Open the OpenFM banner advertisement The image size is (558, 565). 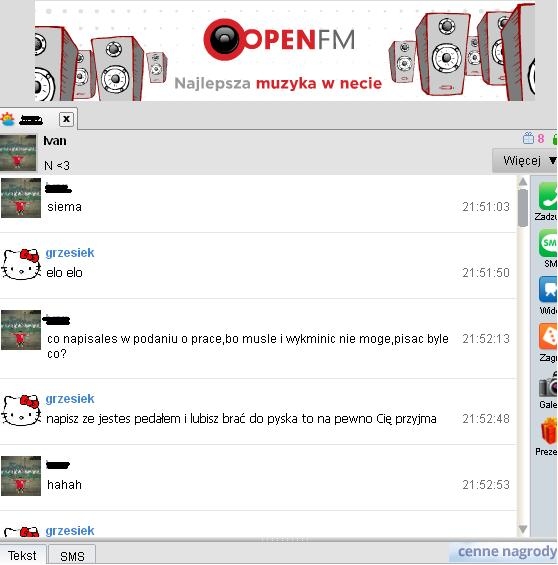pos(285,51)
